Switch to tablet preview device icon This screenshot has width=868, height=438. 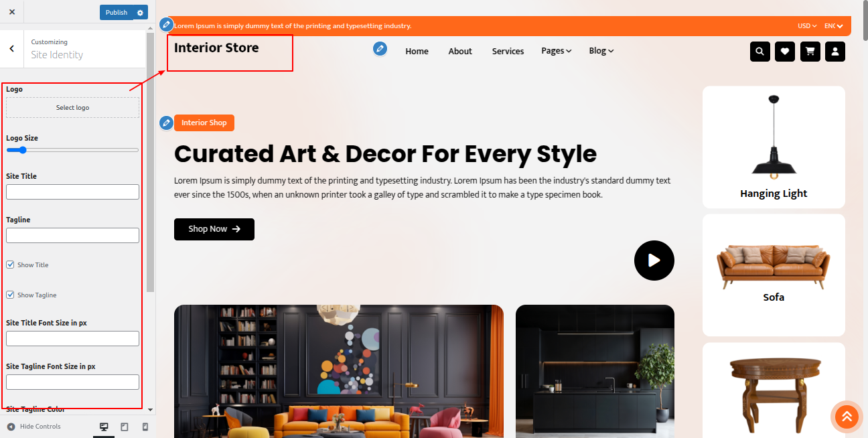(x=125, y=427)
